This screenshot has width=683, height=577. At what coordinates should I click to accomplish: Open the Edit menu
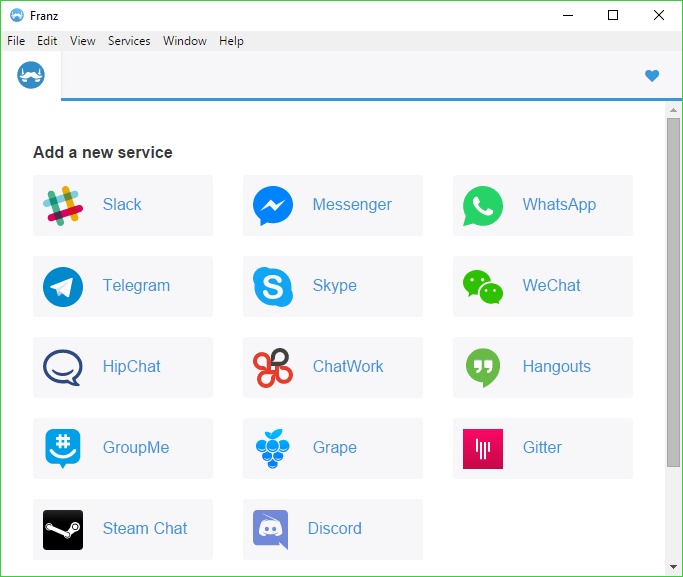pyautogui.click(x=47, y=41)
